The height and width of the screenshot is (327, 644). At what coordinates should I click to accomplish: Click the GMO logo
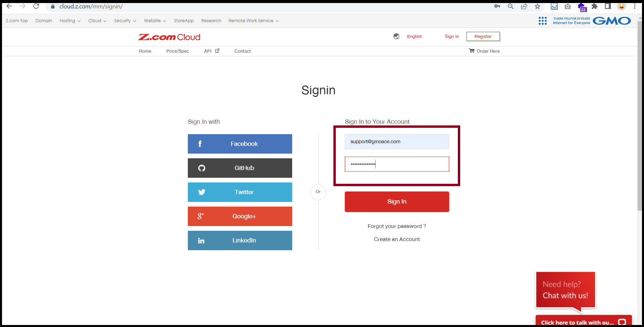pos(612,21)
